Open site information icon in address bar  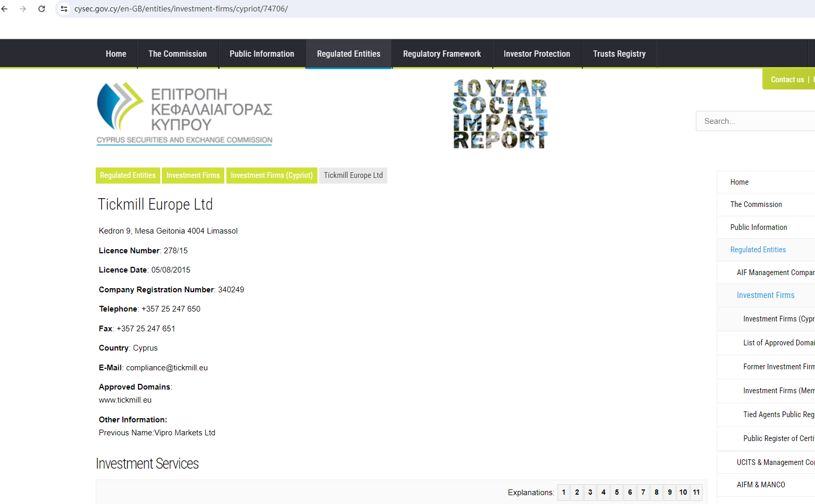(x=64, y=9)
